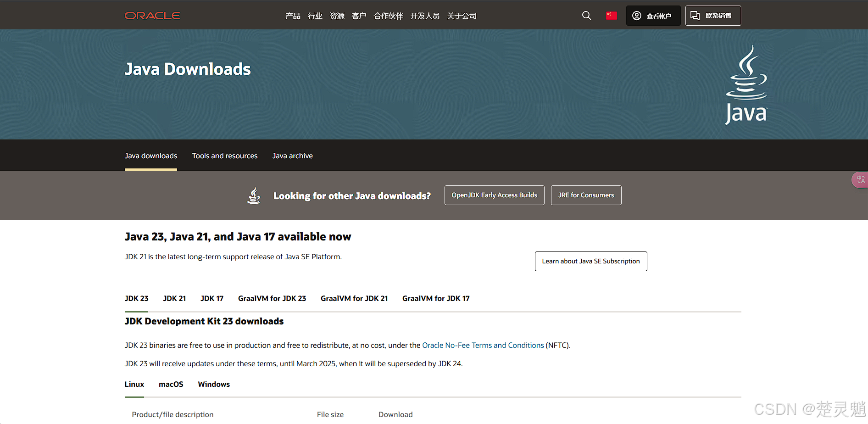The height and width of the screenshot is (424, 868).
Task: Open the 客户 menu
Action: tap(359, 16)
